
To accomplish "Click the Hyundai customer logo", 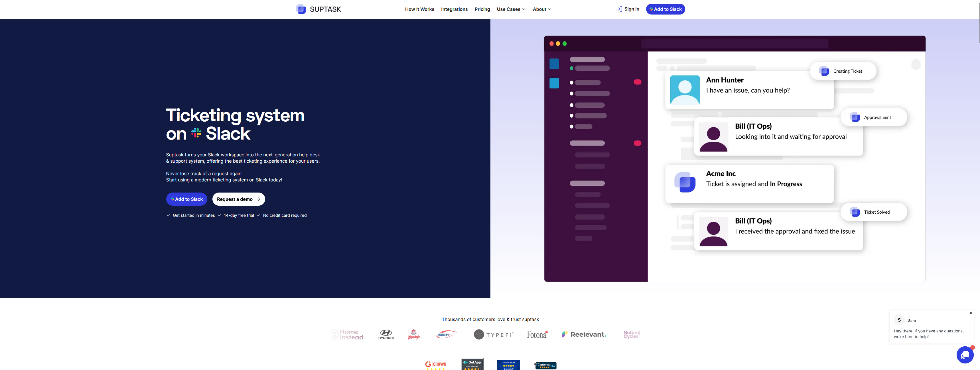I will (x=386, y=334).
